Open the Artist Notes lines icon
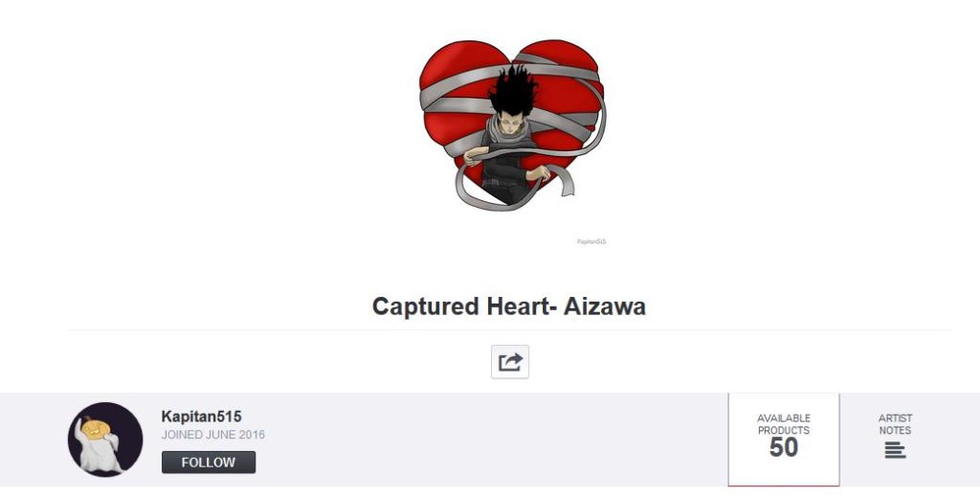 click(895, 450)
